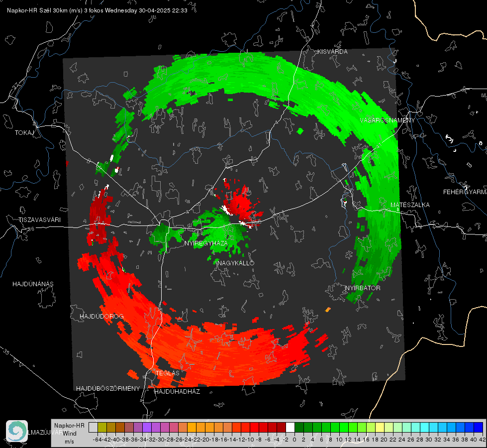This screenshot has height=448, width=487.
Task: Click the TÉGLÁS town label
Action: click(x=168, y=373)
